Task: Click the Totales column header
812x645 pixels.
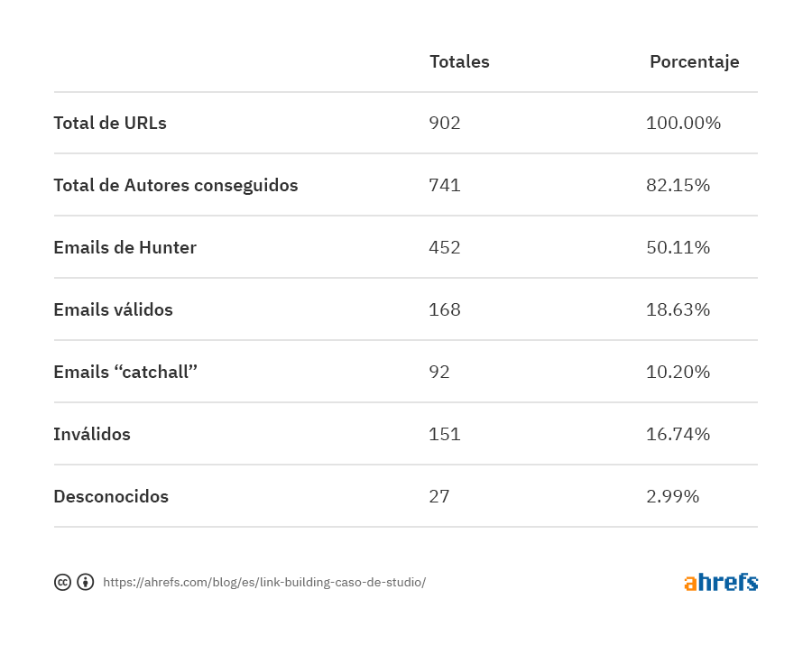Action: (x=459, y=61)
